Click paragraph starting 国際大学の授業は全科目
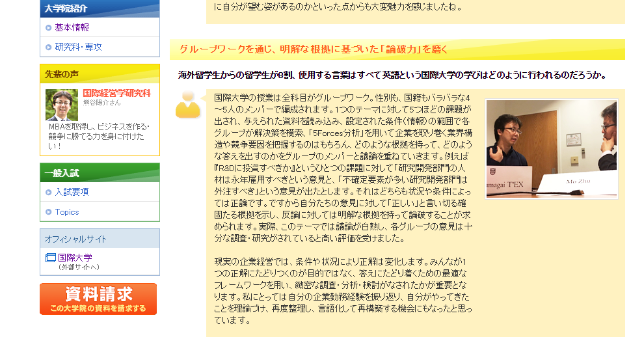Screen dimensions: 644x337 (x=343, y=168)
